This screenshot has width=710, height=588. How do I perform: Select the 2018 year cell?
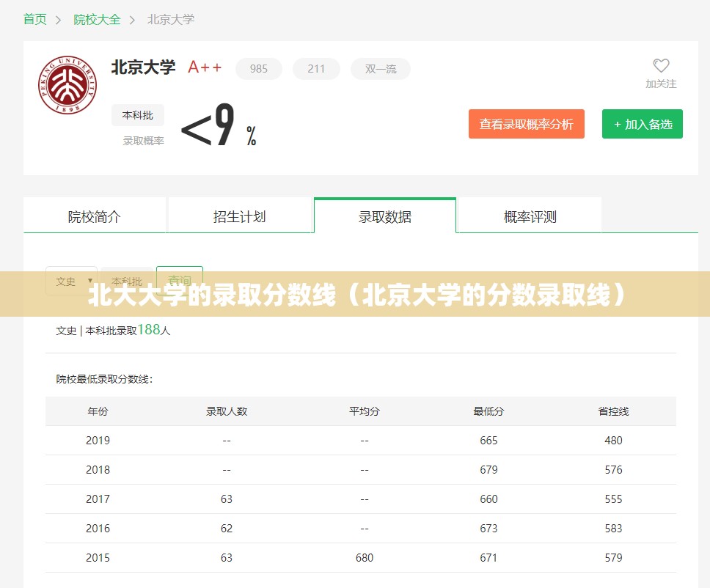coord(98,470)
